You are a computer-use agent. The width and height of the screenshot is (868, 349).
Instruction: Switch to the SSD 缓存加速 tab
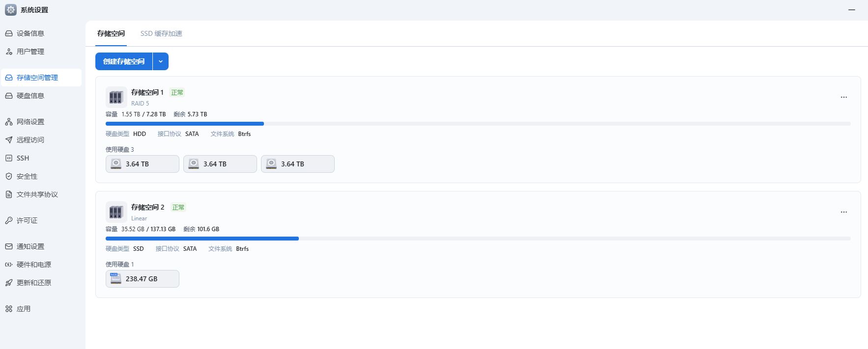161,33
